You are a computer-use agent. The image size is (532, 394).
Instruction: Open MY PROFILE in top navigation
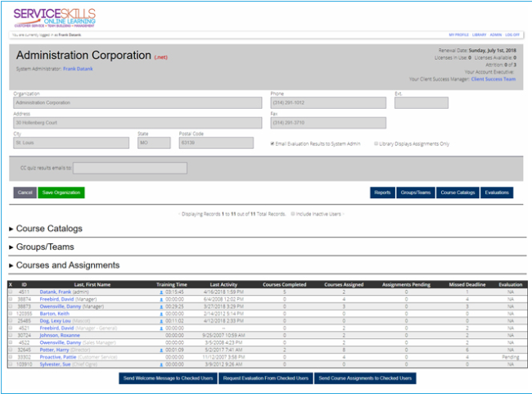(x=458, y=34)
